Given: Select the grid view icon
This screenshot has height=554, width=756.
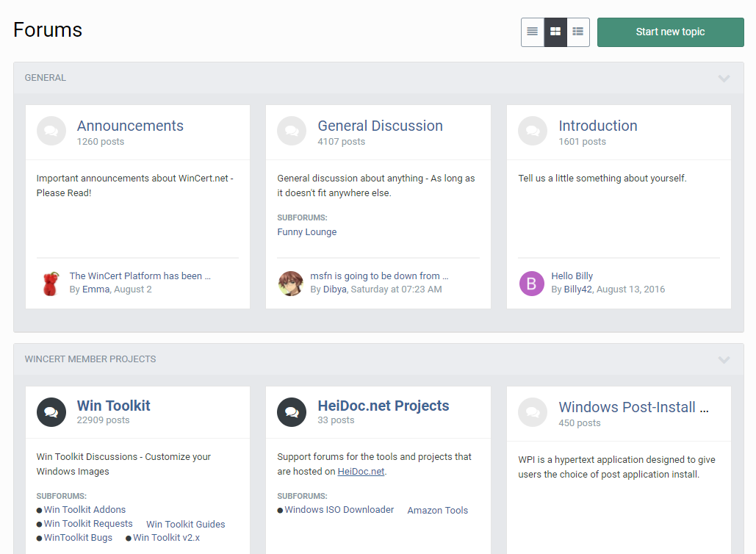Looking at the screenshot, I should [x=555, y=32].
